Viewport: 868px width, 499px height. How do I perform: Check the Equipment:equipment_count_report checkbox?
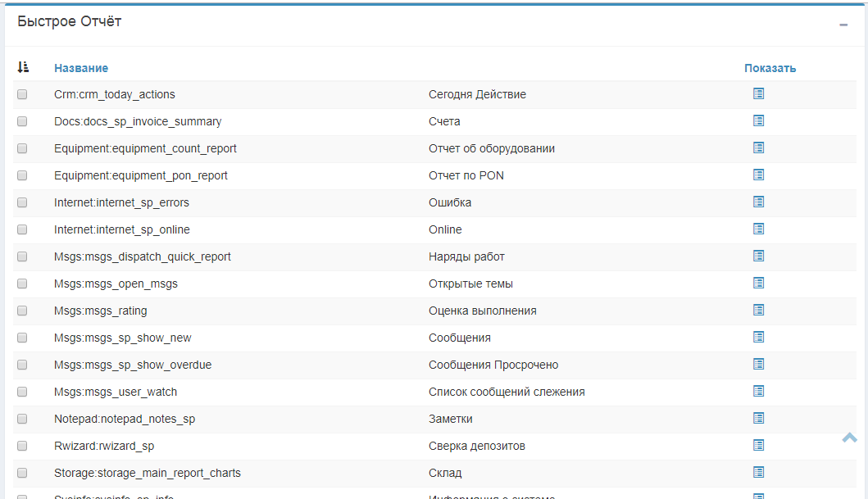(x=22, y=148)
